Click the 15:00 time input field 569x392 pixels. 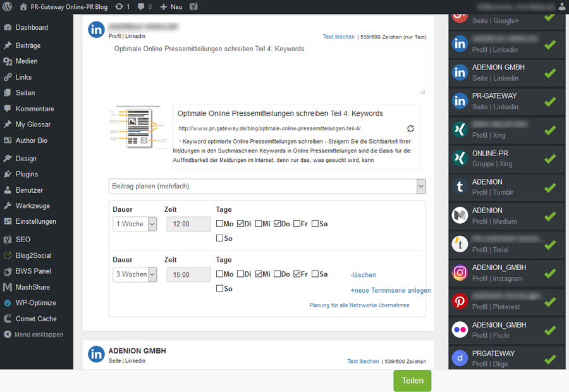coord(188,274)
